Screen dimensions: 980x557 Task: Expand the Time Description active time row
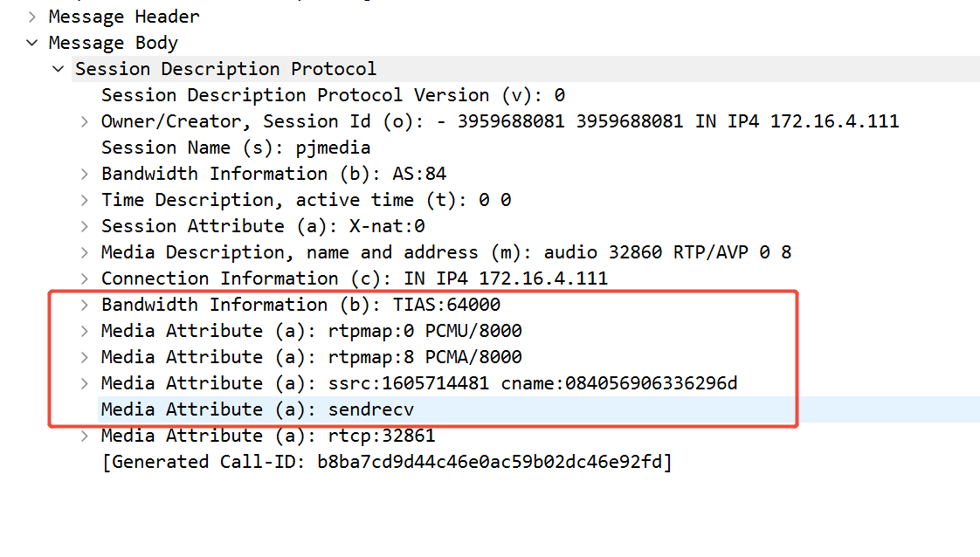coord(85,201)
